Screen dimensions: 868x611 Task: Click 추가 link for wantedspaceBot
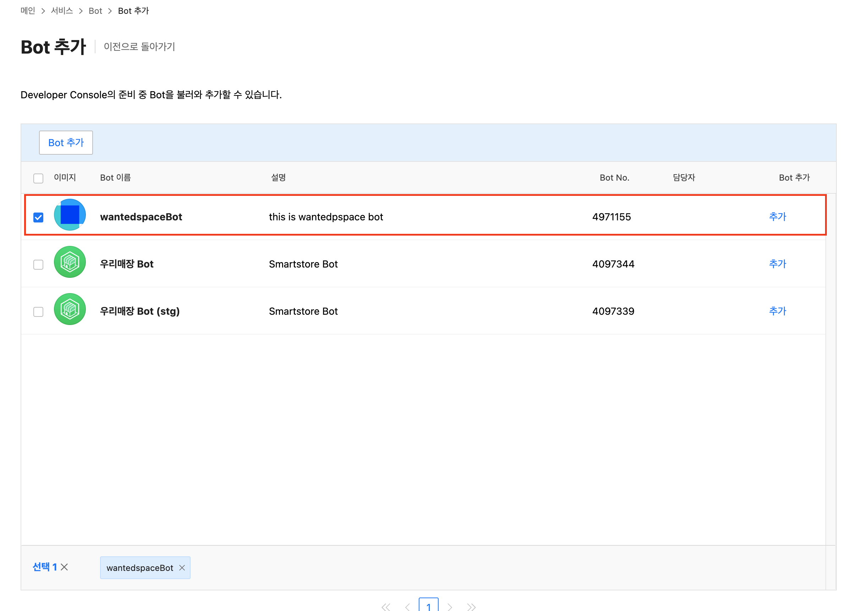pos(778,217)
